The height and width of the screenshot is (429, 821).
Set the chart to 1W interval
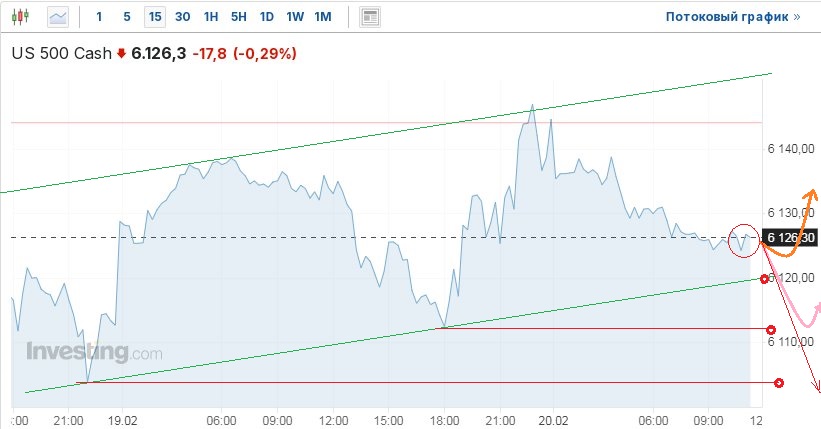tap(294, 16)
